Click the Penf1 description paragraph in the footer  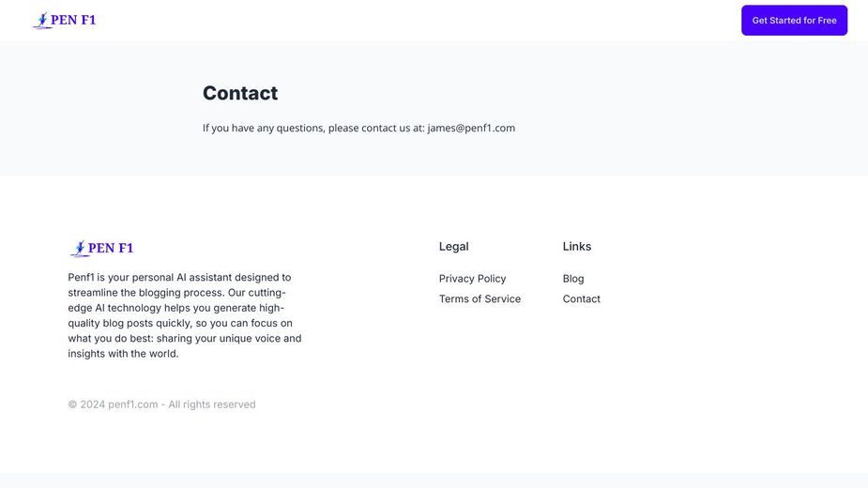[x=185, y=315]
